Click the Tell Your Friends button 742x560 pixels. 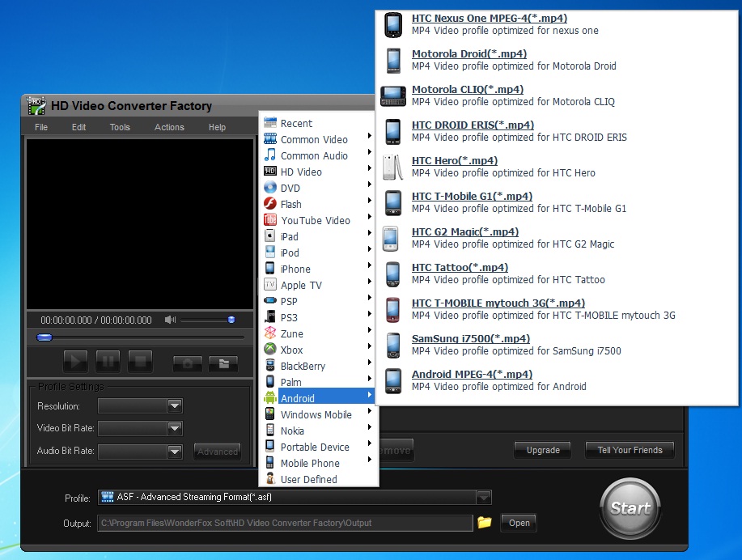click(630, 450)
